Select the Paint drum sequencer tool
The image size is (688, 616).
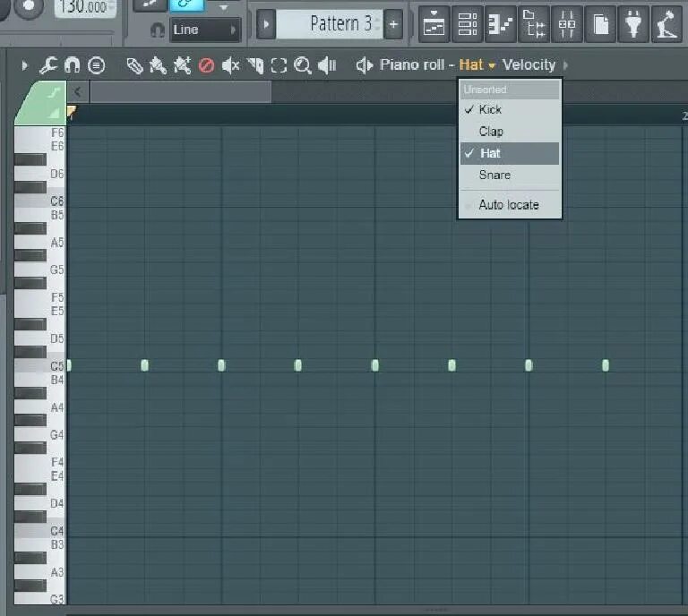182,65
